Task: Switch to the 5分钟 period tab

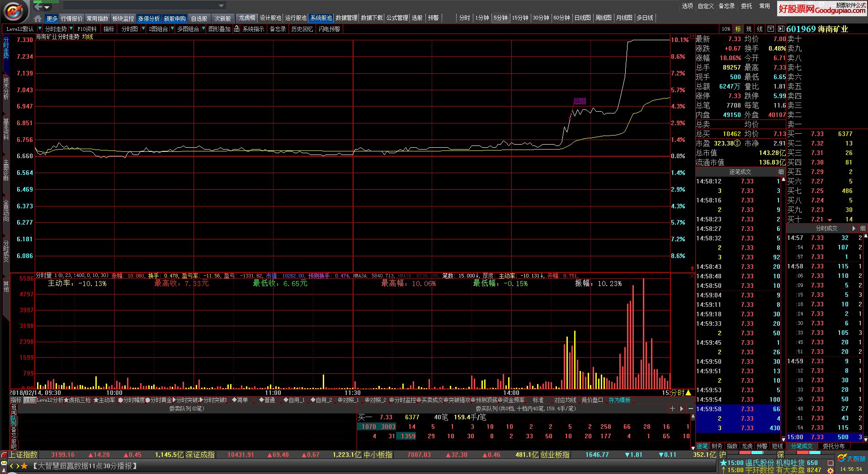Action: pos(500,18)
